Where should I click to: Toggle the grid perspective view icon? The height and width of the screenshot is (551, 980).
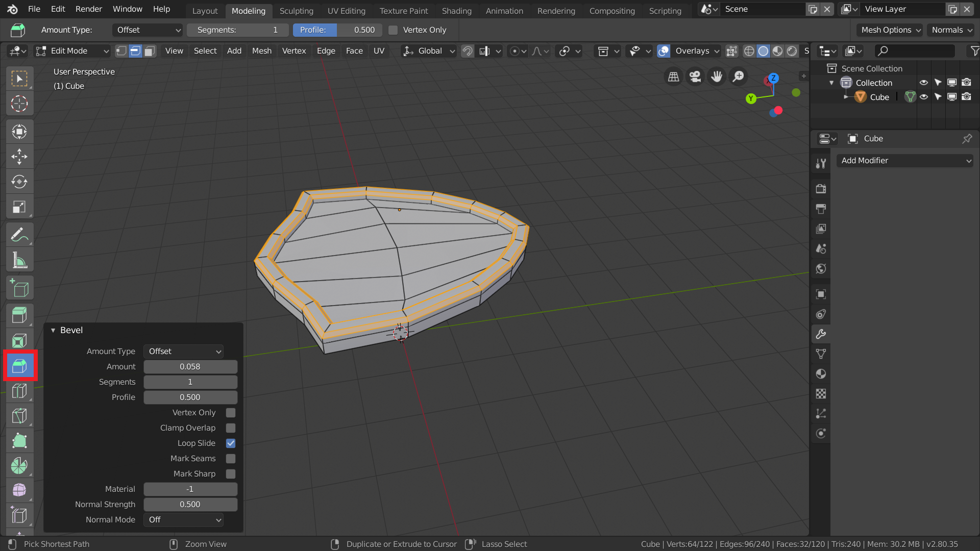pyautogui.click(x=674, y=77)
